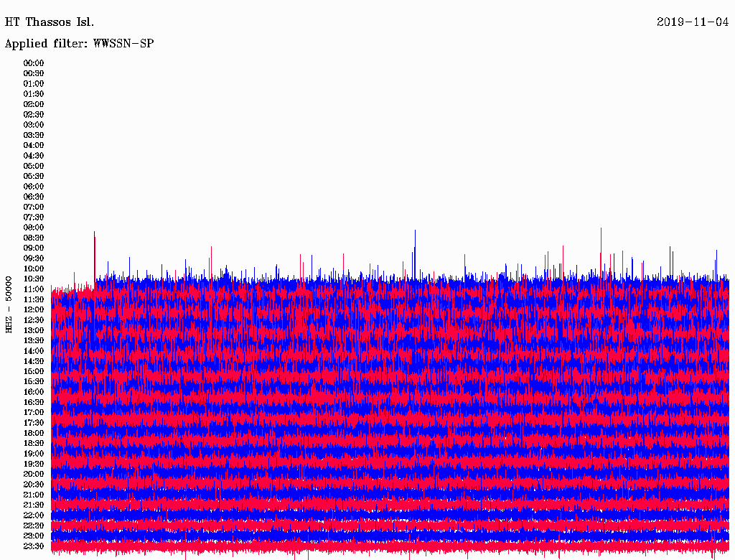This screenshot has width=735, height=560.
Task: Click the 23:30 time label
Action: [34, 546]
